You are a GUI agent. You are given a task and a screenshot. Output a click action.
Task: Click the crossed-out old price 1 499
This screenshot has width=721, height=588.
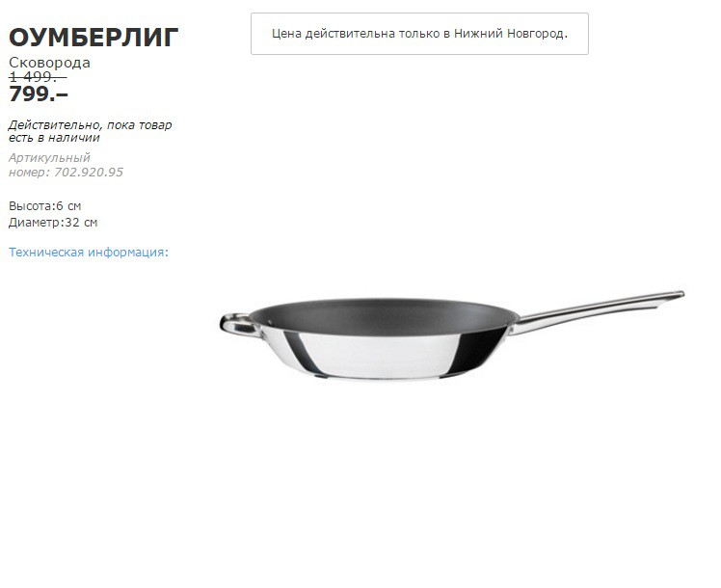(x=38, y=77)
